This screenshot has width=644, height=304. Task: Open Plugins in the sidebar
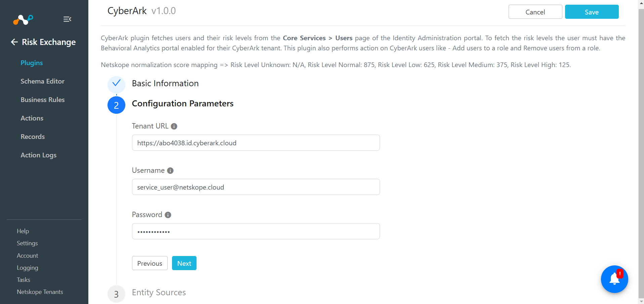[x=32, y=63]
